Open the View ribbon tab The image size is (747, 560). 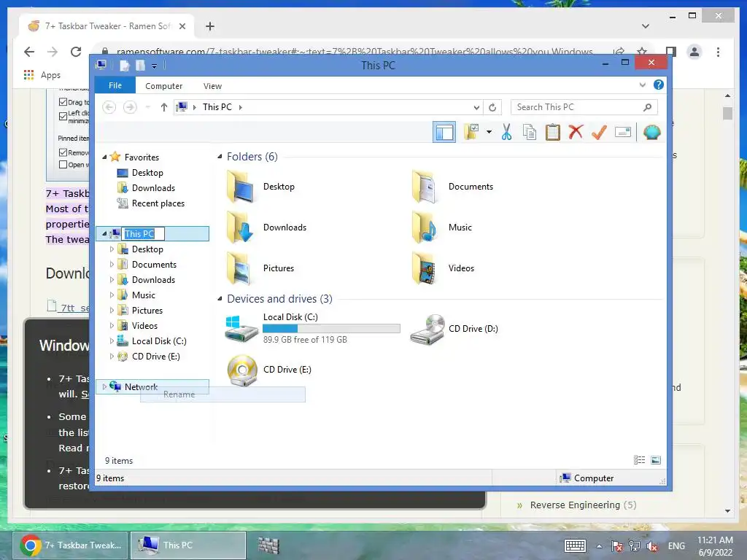(x=212, y=86)
